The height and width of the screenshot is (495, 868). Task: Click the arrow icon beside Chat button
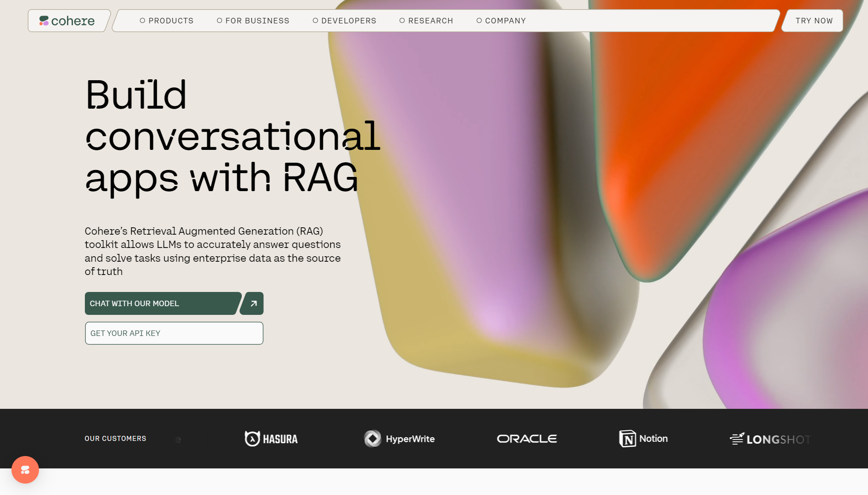[x=253, y=303]
